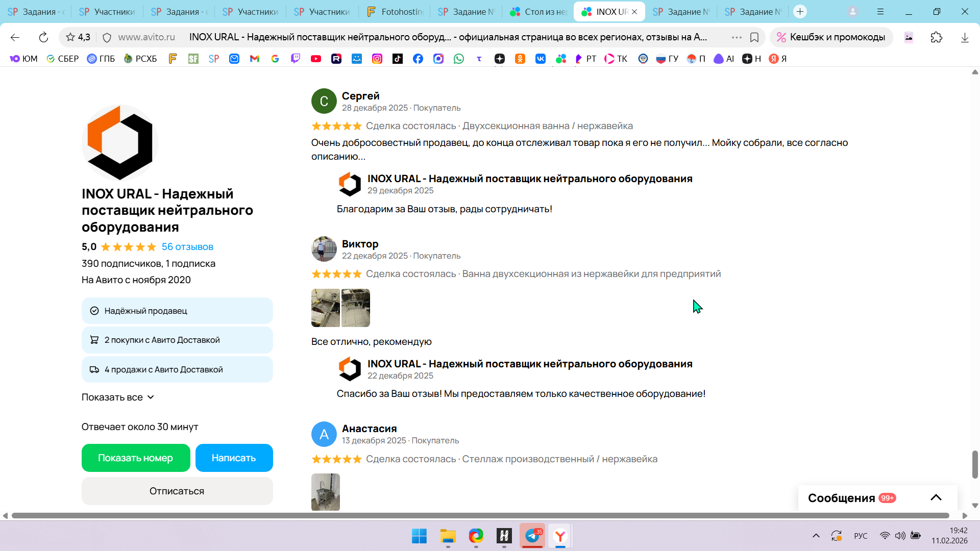This screenshot has width=980, height=551.
Task: Switch to the "Стол из нер" tab
Action: (x=538, y=12)
